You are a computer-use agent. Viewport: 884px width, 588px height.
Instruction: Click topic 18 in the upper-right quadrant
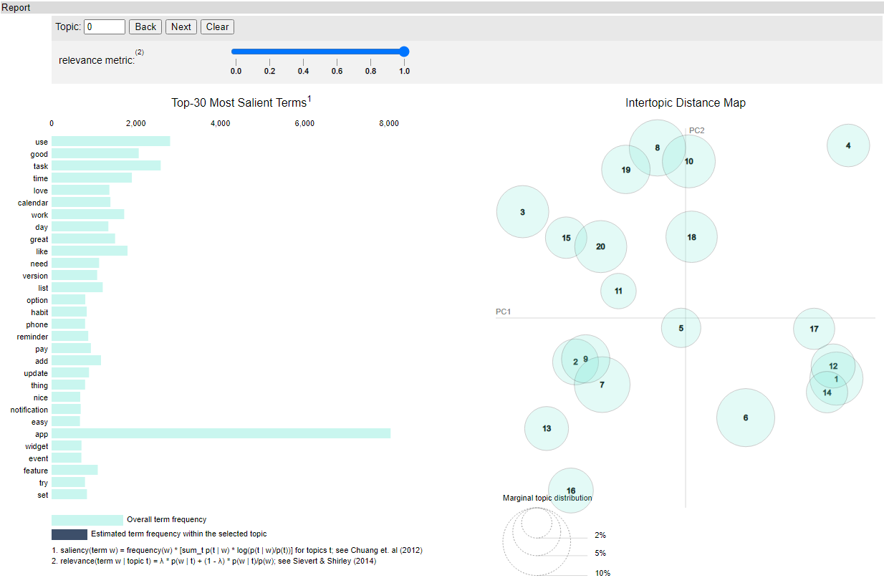click(691, 236)
